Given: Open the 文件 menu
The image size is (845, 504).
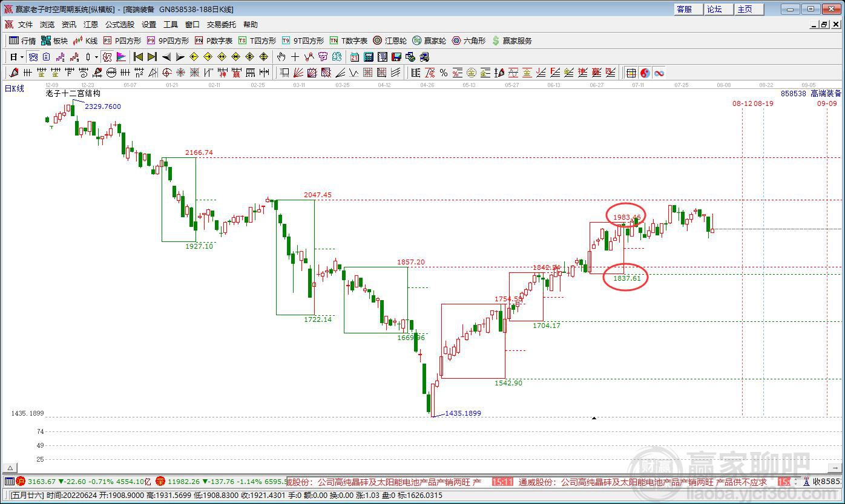Looking at the screenshot, I should point(25,25).
